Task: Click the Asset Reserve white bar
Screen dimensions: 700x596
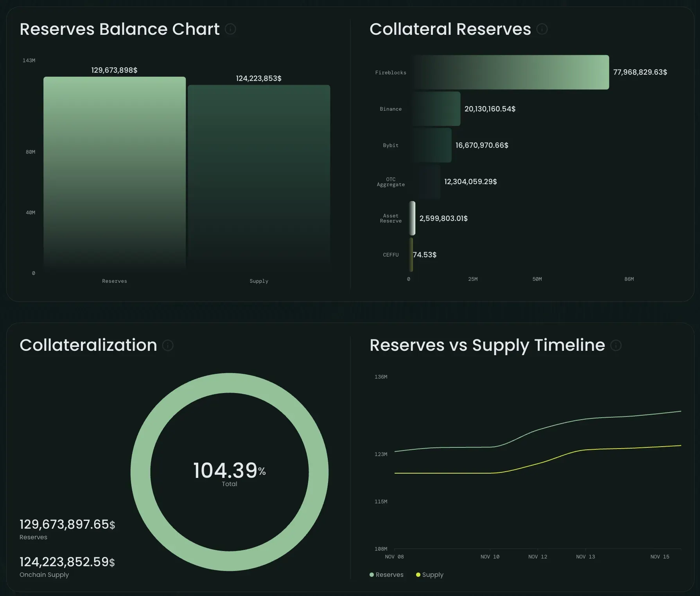Action: pos(412,218)
